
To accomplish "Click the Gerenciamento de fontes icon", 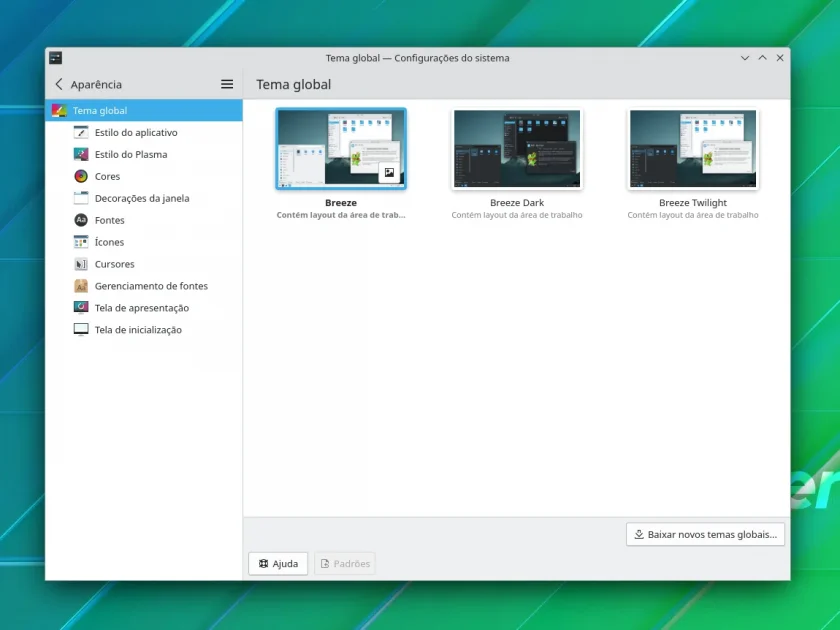I will 81,286.
